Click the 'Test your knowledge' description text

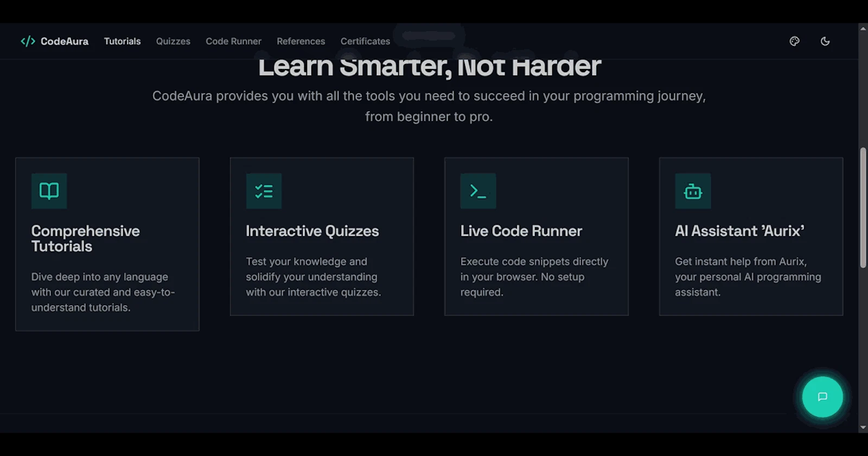pyautogui.click(x=314, y=277)
